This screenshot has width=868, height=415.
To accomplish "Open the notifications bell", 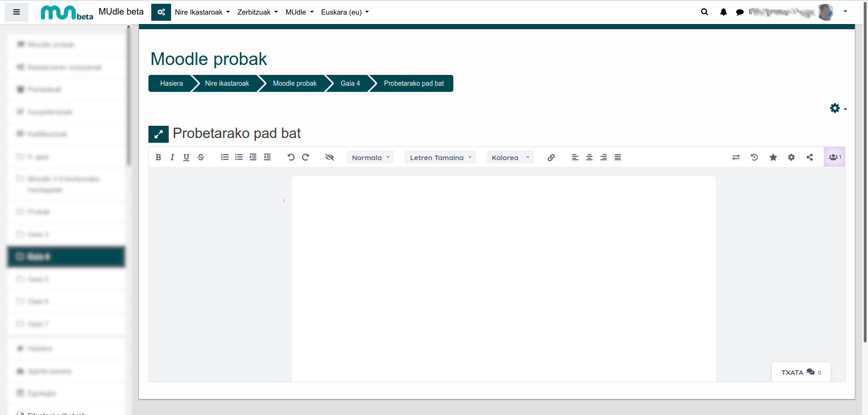I will click(723, 12).
